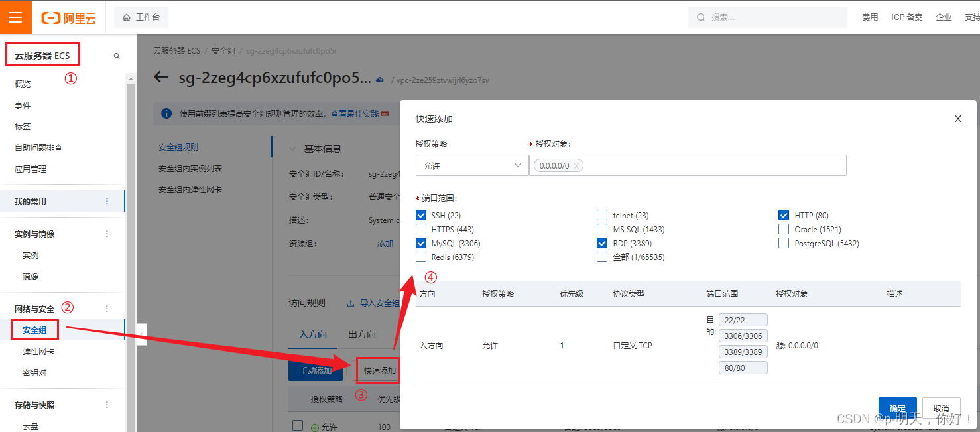The image size is (980, 432).
Task: Check the rule row checkbox beside 允许
Action: (x=298, y=425)
